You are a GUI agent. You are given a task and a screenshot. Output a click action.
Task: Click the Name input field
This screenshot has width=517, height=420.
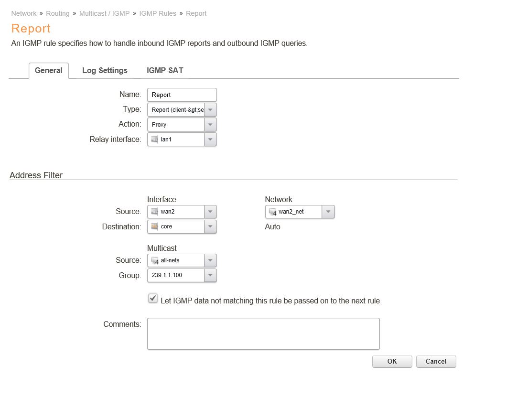182,95
